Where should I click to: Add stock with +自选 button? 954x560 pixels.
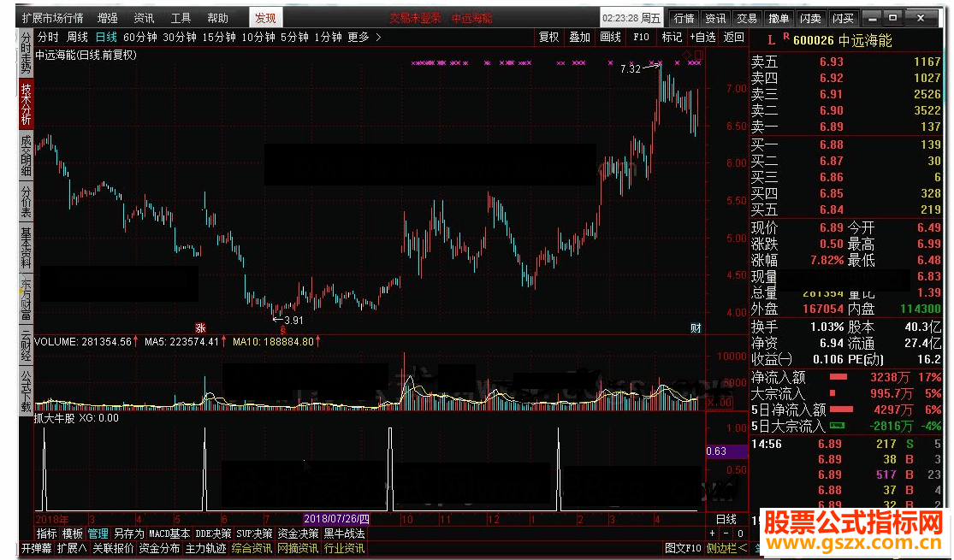coord(702,37)
